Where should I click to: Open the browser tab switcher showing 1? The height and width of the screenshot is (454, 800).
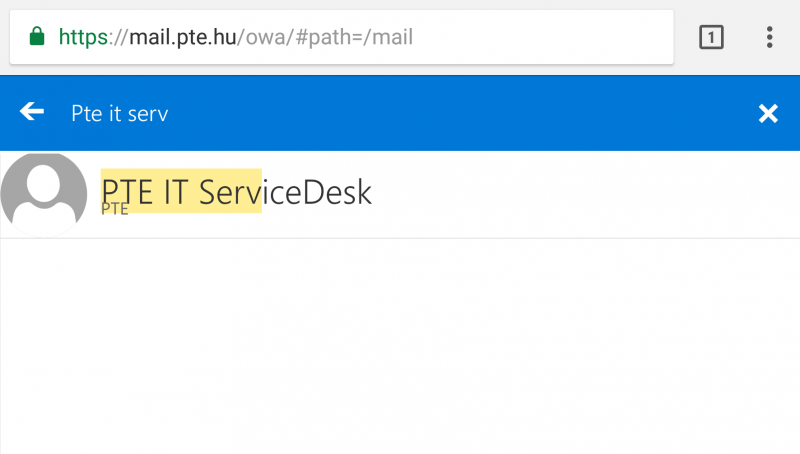(711, 37)
